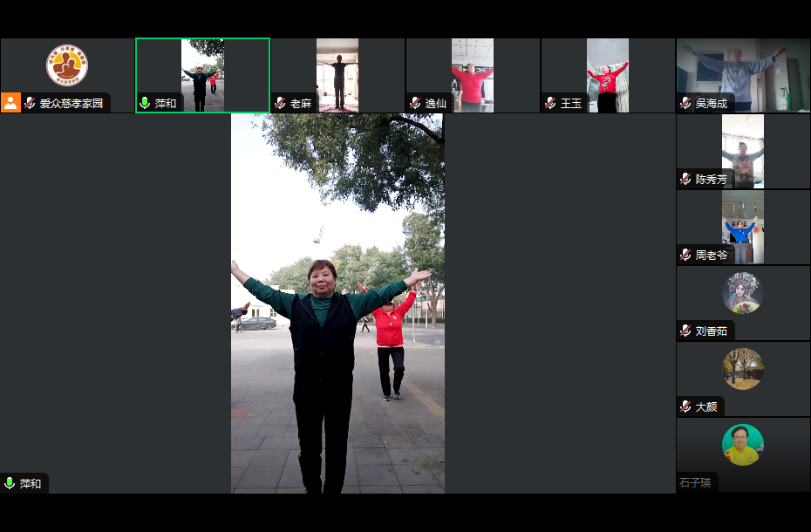The width and height of the screenshot is (811, 532).
Task: Click 大颜's autumn tree avatar
Action: (743, 369)
